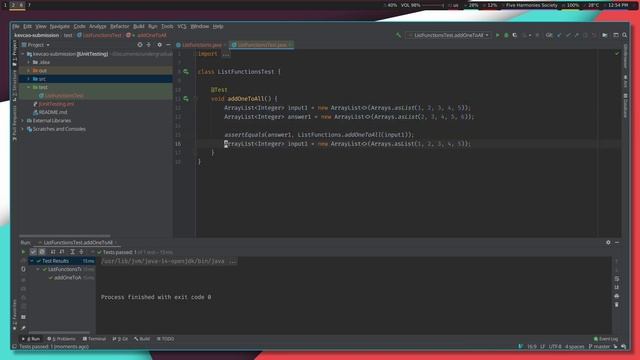This screenshot has height=360, width=640.
Task: Open Project panel settings gear
Action: pos(159,45)
